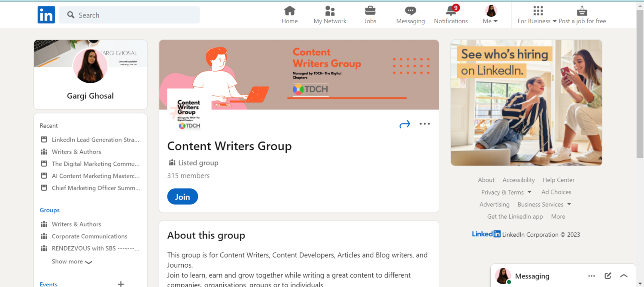Open the Help Center footer link
This screenshot has width=644, height=287.
pyautogui.click(x=558, y=180)
